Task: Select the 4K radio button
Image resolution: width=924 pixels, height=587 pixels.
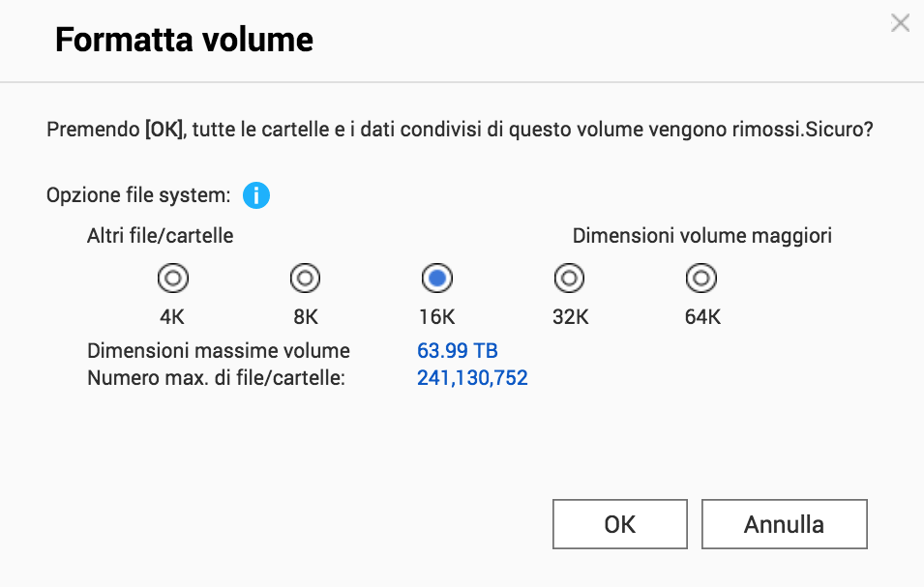Action: (173, 279)
